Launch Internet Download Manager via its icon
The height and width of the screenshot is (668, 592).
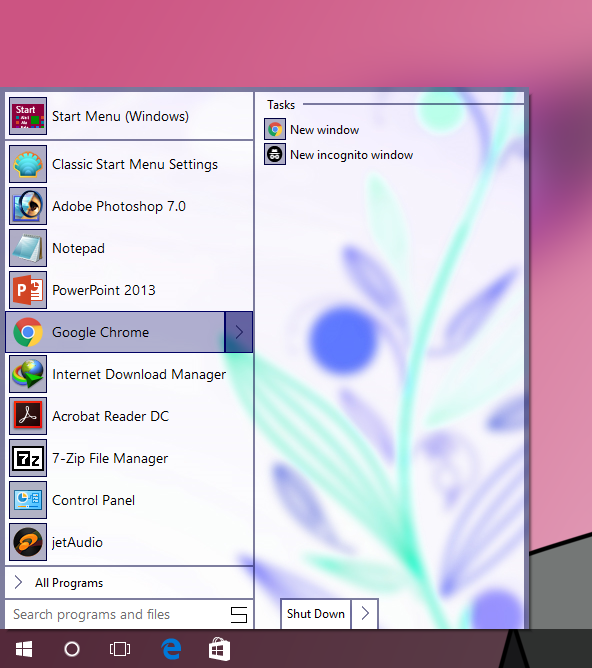point(28,374)
